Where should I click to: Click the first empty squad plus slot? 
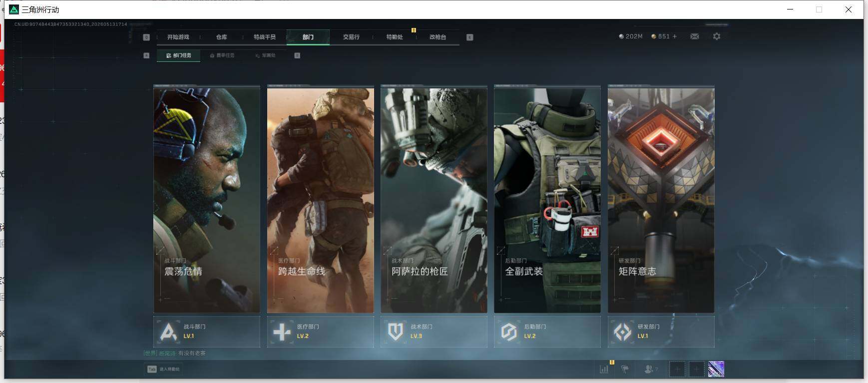677,369
